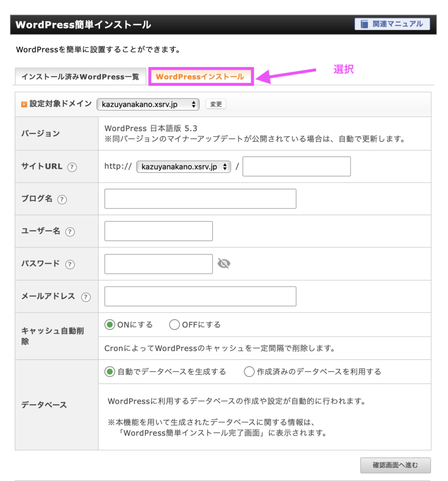Viewport: 448px width, 481px height.
Task: Click the バージョン row label
Action: (40, 133)
